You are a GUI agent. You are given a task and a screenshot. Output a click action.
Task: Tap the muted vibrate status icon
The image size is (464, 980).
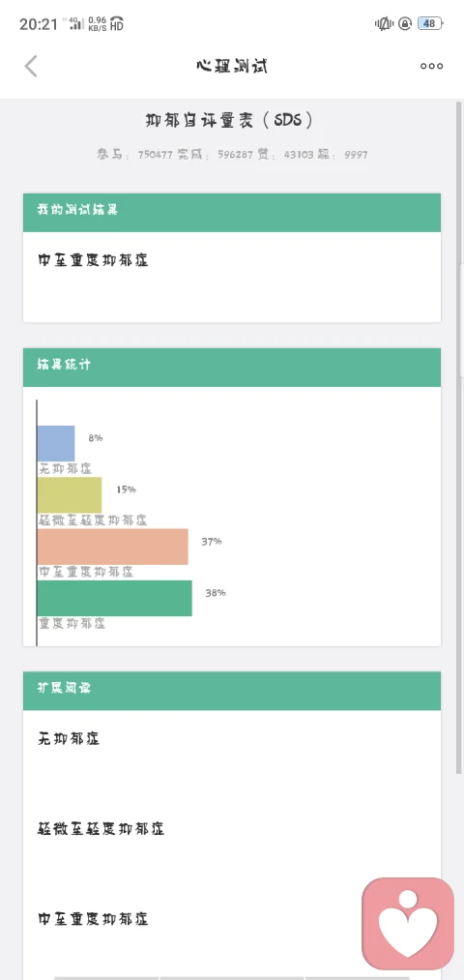pyautogui.click(x=384, y=24)
